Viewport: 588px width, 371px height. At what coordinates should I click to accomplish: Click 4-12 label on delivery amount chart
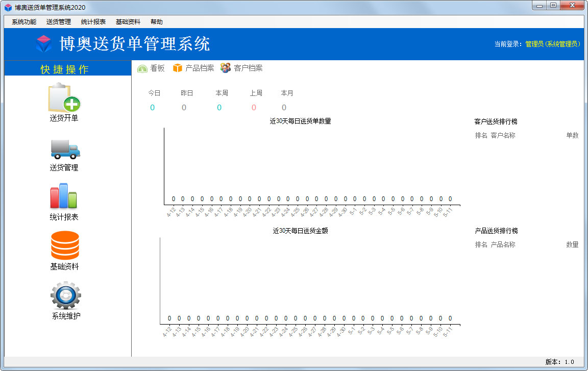pos(167,332)
